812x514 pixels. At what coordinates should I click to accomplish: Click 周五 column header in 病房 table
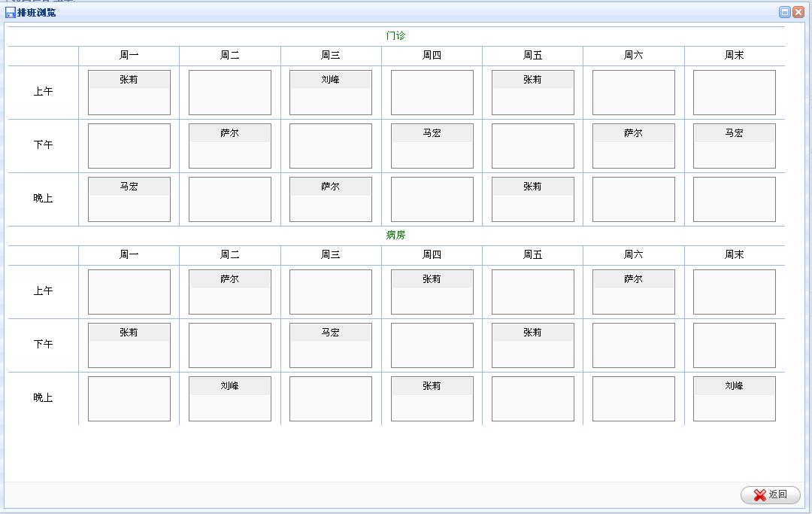pos(532,254)
